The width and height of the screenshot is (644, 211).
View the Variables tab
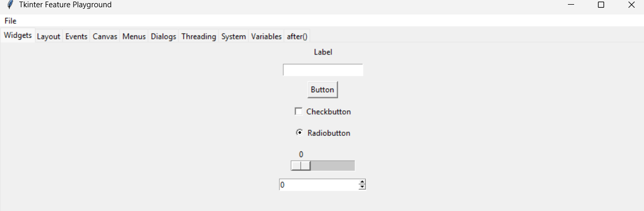pos(266,37)
